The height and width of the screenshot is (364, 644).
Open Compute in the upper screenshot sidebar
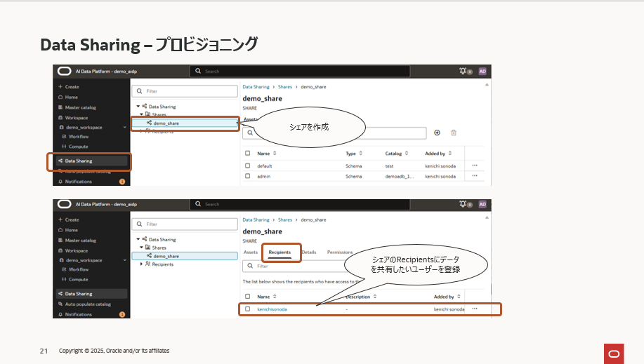pyautogui.click(x=74, y=147)
